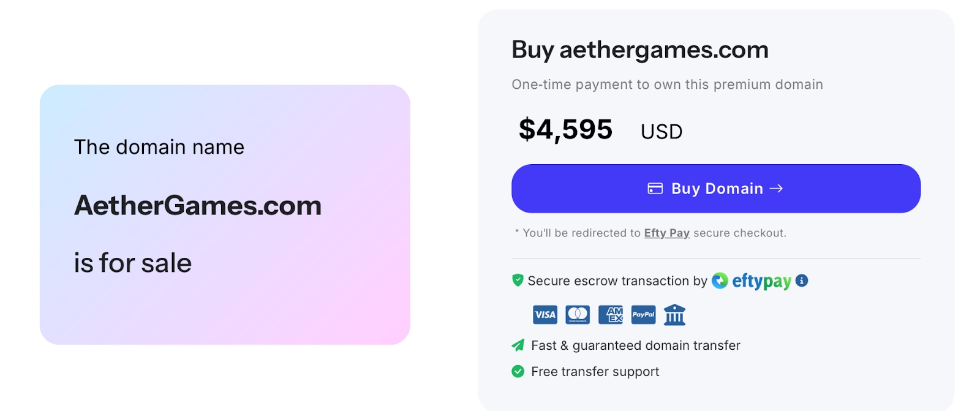This screenshot has width=980, height=411.
Task: Click the PayPal payment icon
Action: (x=643, y=315)
